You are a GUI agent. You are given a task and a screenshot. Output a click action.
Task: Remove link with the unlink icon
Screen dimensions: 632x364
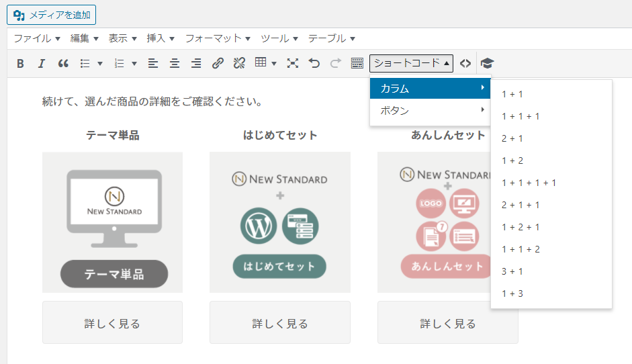[239, 64]
